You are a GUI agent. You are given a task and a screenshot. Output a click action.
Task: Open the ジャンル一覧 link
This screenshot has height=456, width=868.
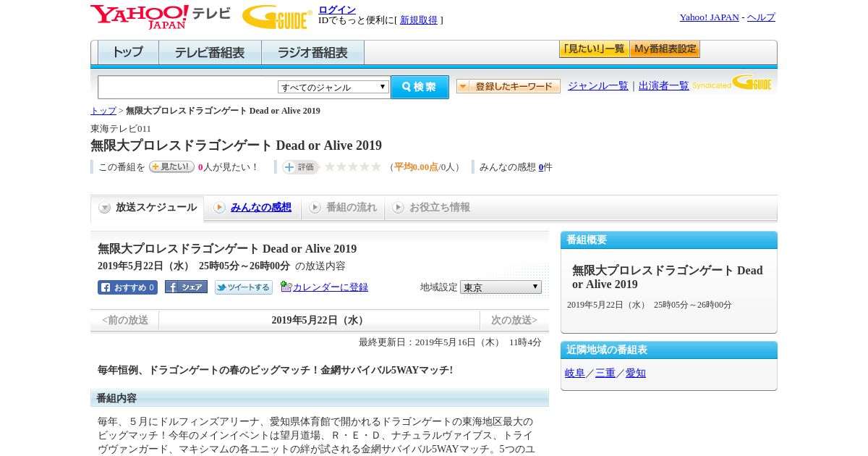pyautogui.click(x=598, y=86)
